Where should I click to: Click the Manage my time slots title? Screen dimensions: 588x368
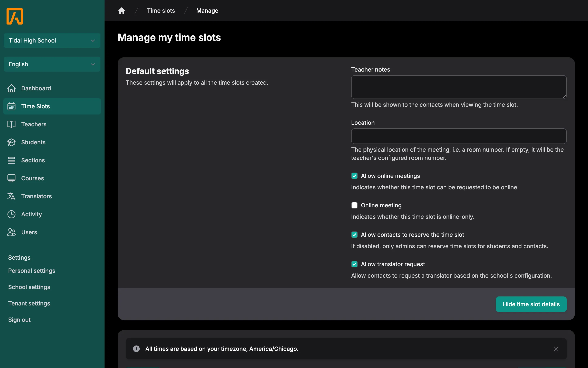pyautogui.click(x=169, y=37)
